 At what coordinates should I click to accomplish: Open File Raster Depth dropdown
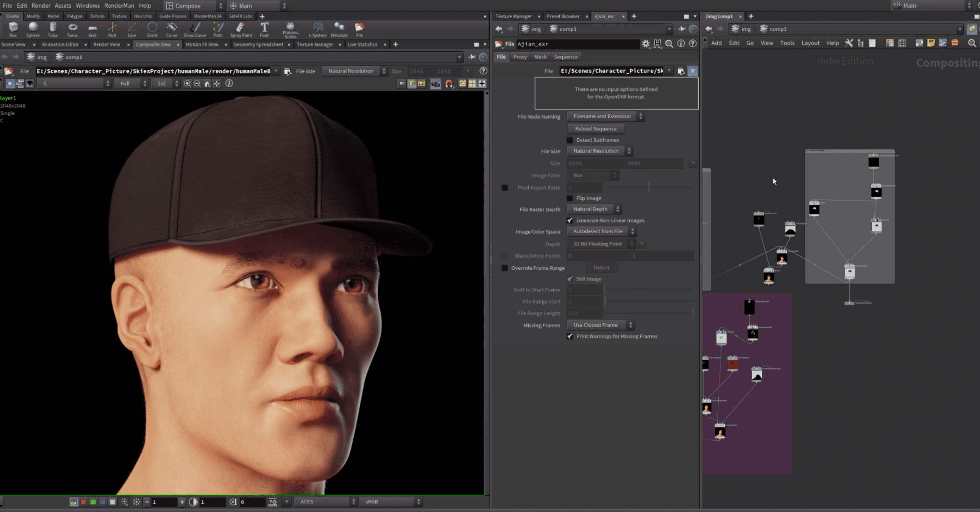[x=594, y=209]
